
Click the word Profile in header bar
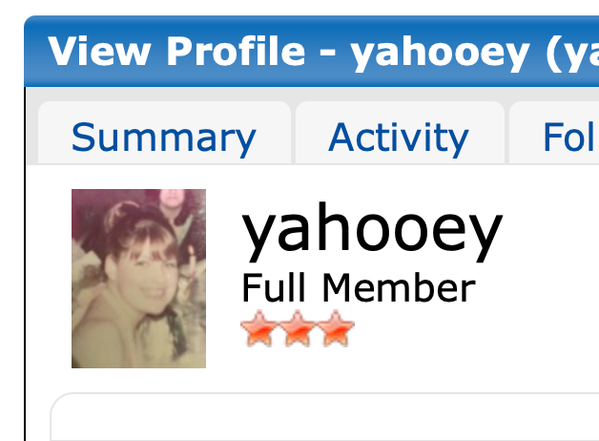(236, 51)
